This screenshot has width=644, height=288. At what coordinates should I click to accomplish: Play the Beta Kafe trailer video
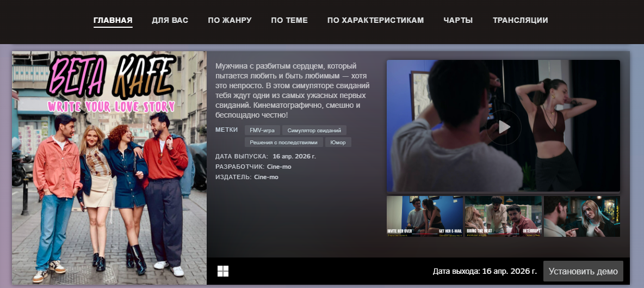(x=504, y=127)
